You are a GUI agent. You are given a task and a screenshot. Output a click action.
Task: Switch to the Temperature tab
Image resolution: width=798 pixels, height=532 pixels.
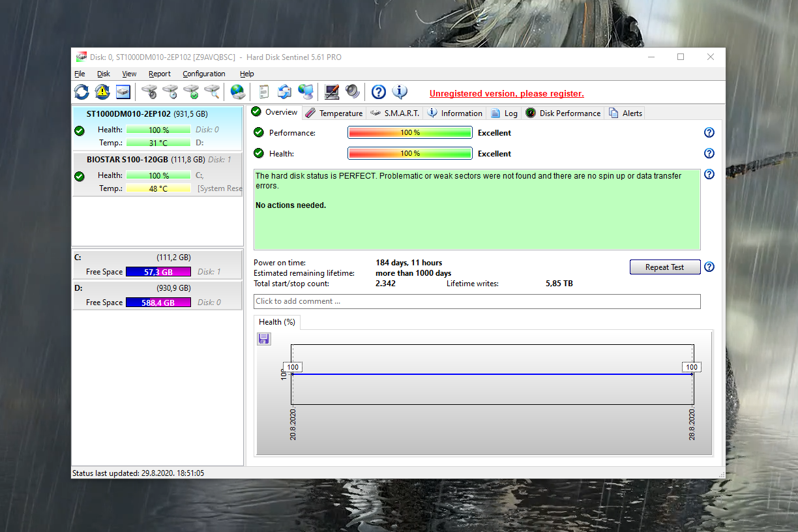[334, 113]
